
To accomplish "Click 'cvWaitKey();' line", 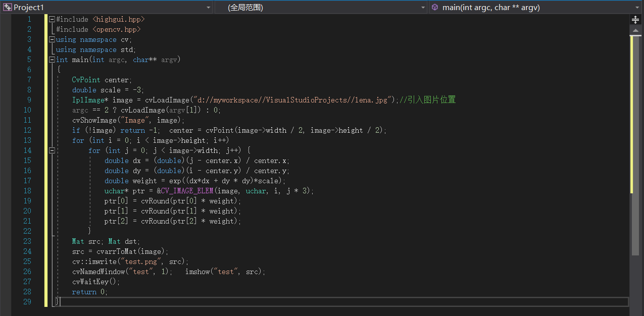I will click(96, 282).
